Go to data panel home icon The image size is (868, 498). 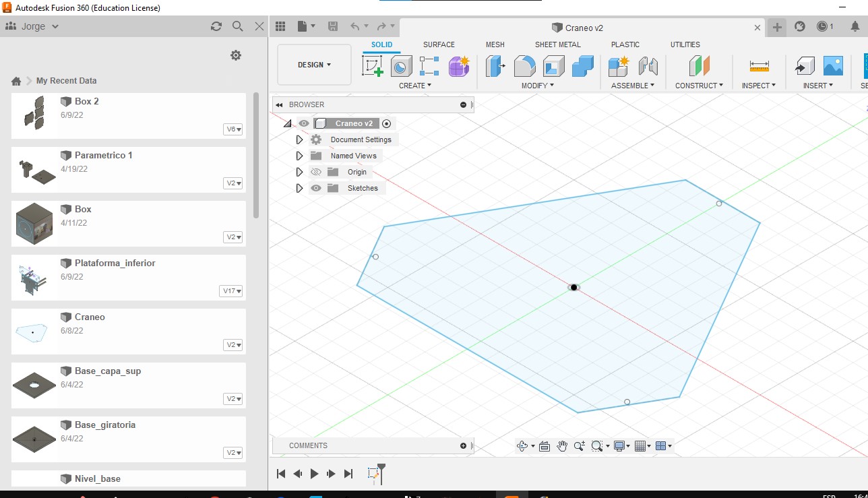pos(16,81)
